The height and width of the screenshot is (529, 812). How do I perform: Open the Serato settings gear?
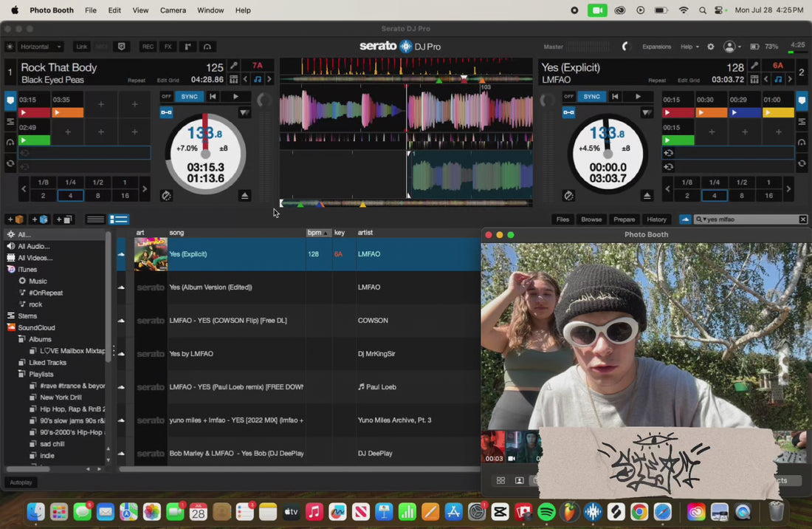tap(710, 47)
